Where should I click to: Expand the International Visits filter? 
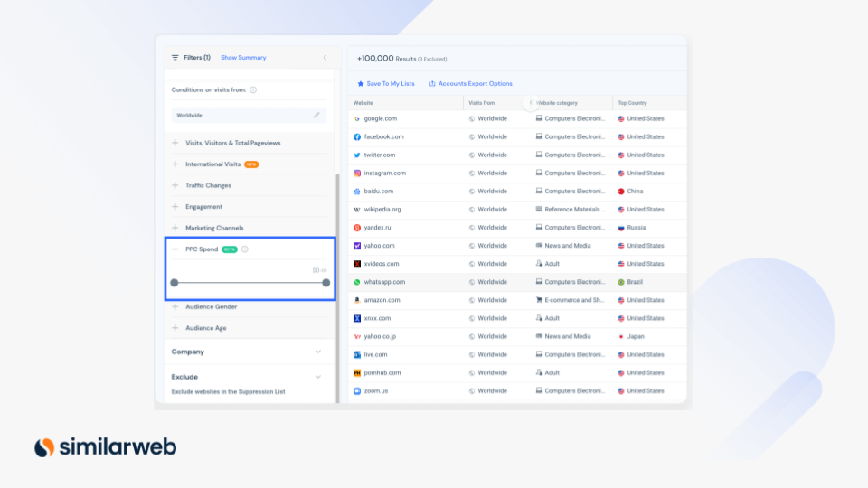(x=175, y=164)
